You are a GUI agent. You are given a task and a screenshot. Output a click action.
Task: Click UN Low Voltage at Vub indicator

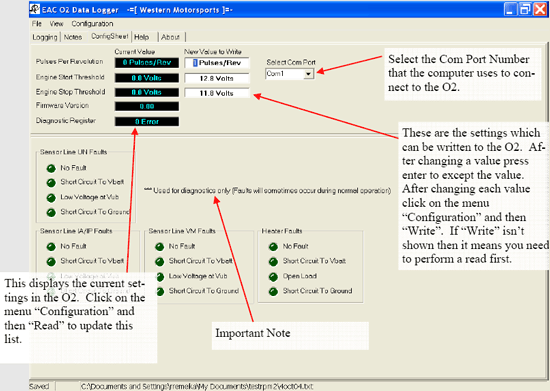pyautogui.click(x=51, y=198)
